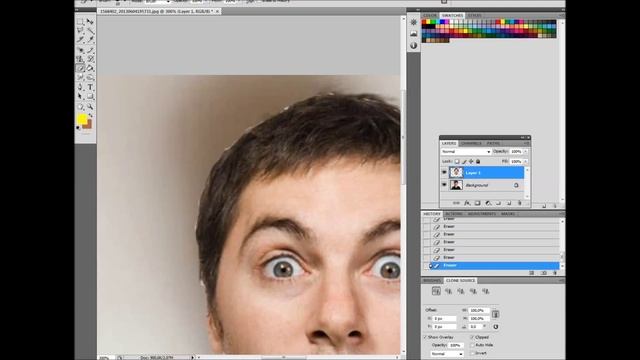
Task: Hide the Background layer eye icon
Action: pos(444,185)
